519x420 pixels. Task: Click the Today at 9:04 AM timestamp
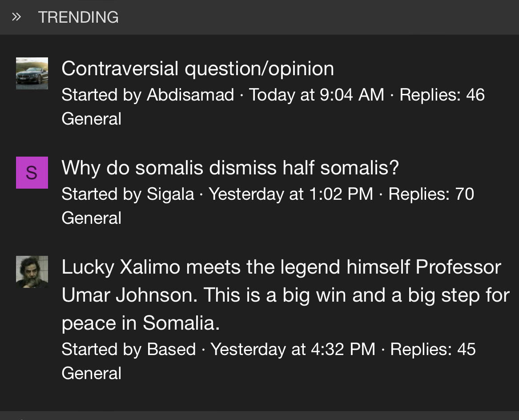tap(317, 95)
